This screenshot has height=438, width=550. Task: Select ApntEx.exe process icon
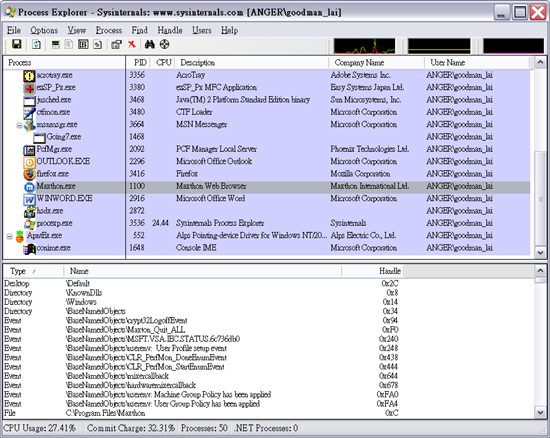20,236
